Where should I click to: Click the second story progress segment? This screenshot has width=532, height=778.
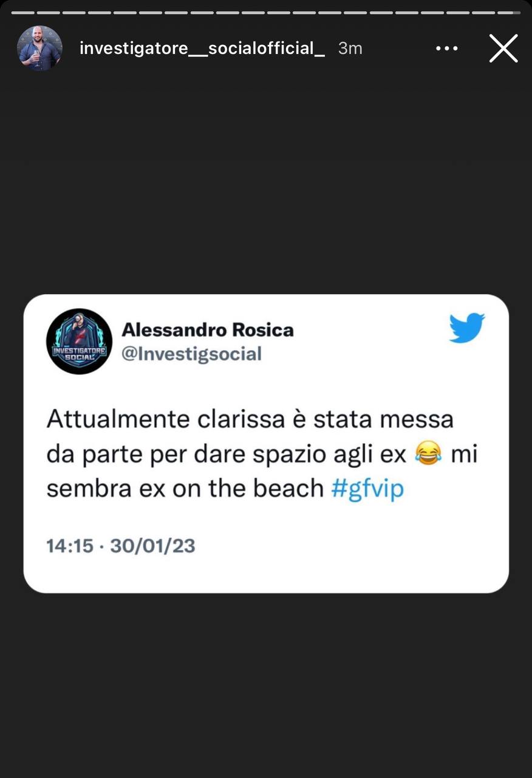(x=49, y=12)
